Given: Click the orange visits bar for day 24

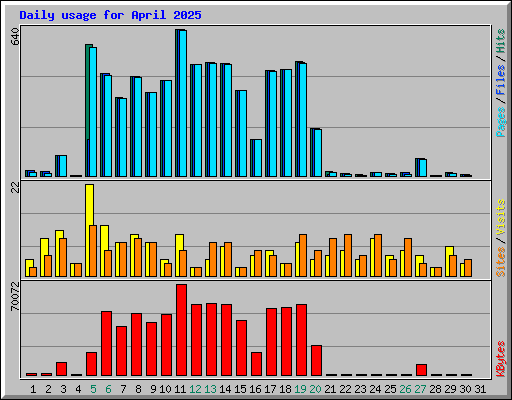Looking at the screenshot, I should (378, 256).
